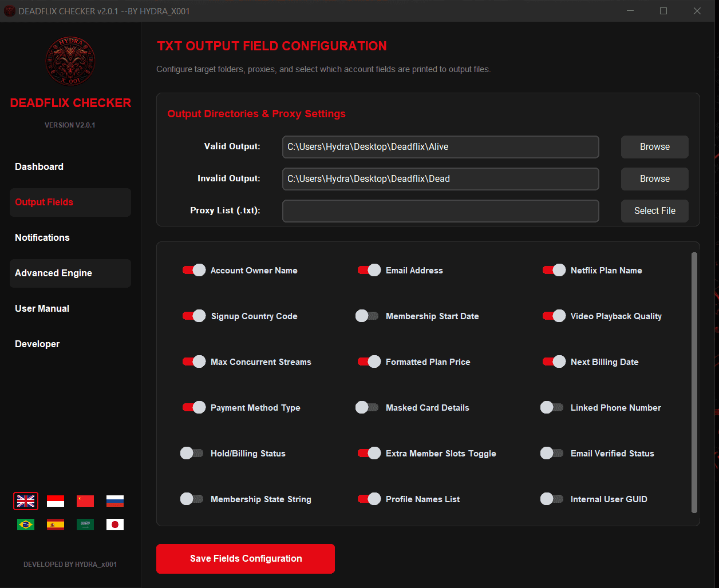This screenshot has height=588, width=719.
Task: Browse for the Valid Output folder
Action: pyautogui.click(x=655, y=147)
